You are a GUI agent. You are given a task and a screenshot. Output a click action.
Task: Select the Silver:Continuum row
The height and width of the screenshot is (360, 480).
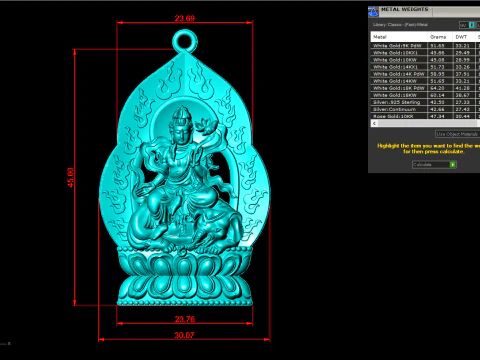425,109
